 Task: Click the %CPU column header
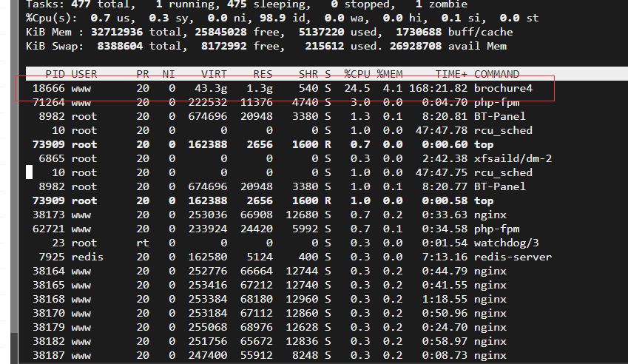pyautogui.click(x=357, y=74)
